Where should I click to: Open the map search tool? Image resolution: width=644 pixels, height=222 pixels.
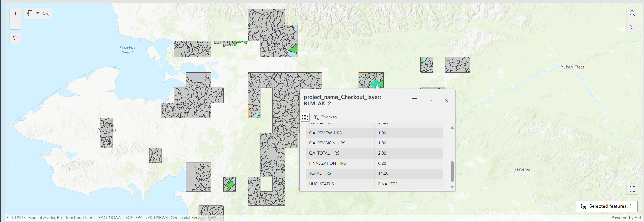click(632, 13)
